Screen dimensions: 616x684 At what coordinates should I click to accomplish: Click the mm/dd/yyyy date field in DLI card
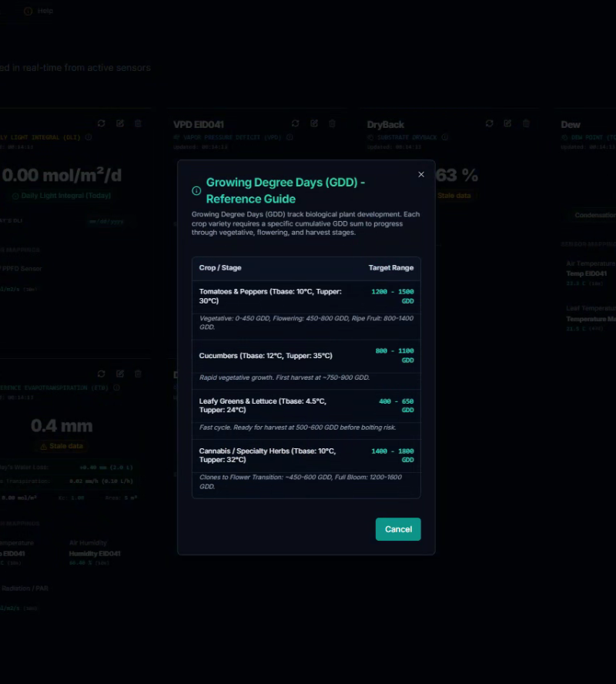pyautogui.click(x=106, y=221)
